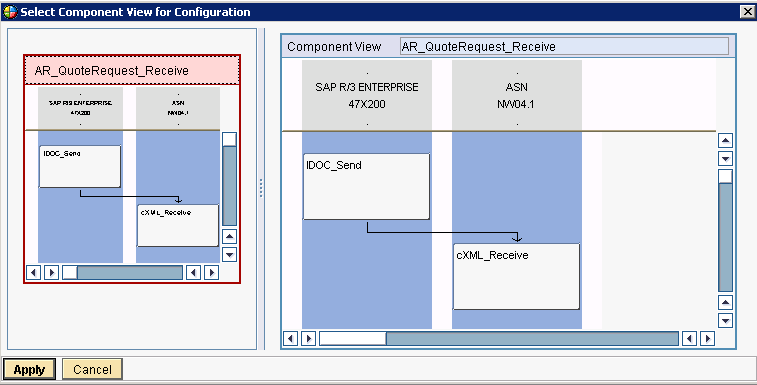The height and width of the screenshot is (385, 757).
Task: Click the thumbnail's far-left left arrow
Action: click(x=33, y=272)
